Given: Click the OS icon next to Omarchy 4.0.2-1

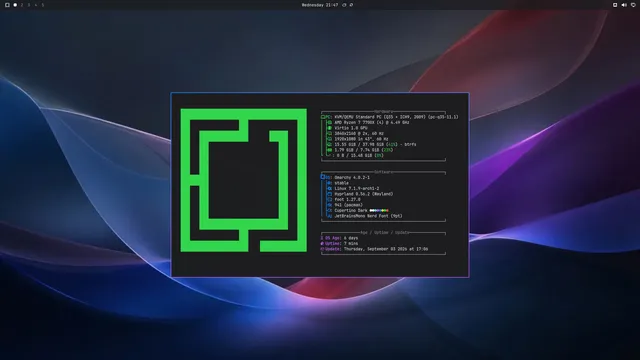Looking at the screenshot, I should tap(323, 178).
